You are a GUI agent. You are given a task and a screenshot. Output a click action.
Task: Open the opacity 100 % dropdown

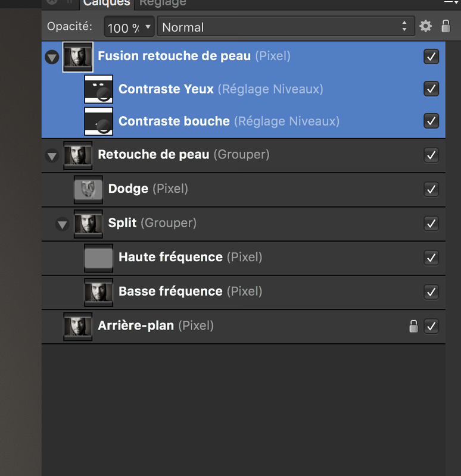(x=129, y=27)
